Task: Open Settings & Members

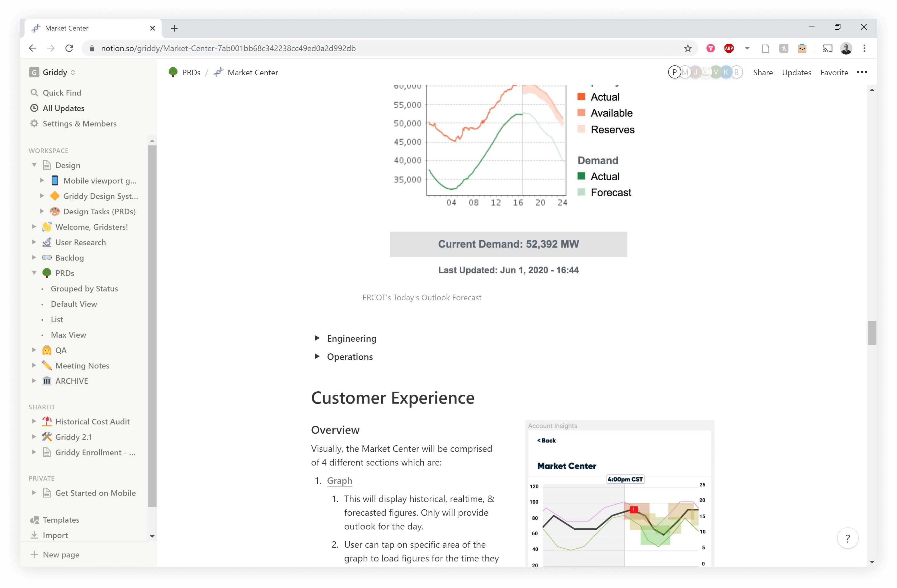Action: [x=79, y=124]
